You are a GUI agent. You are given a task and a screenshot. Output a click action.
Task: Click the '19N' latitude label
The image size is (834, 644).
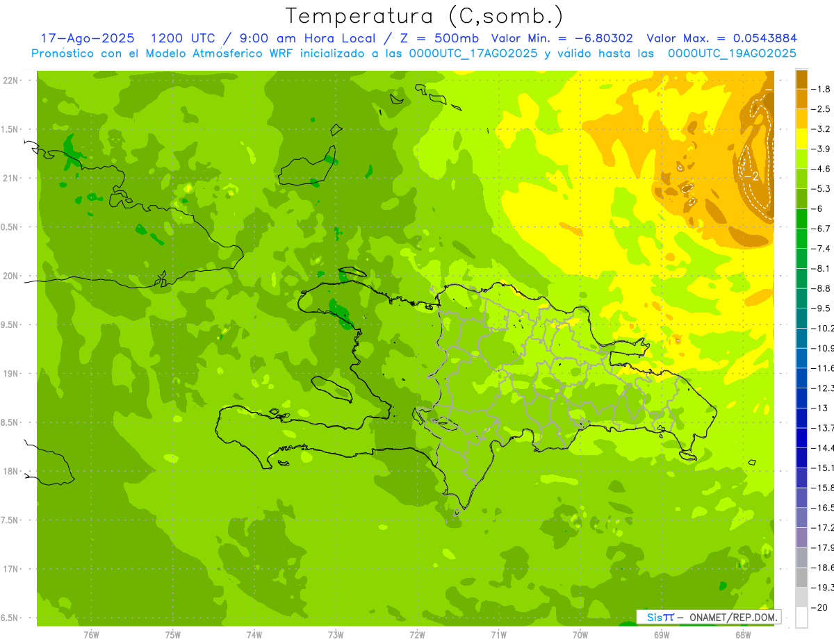[10, 374]
